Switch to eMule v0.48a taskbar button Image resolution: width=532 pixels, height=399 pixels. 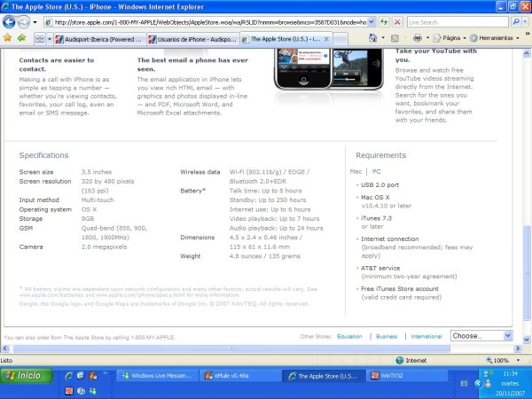pyautogui.click(x=240, y=376)
